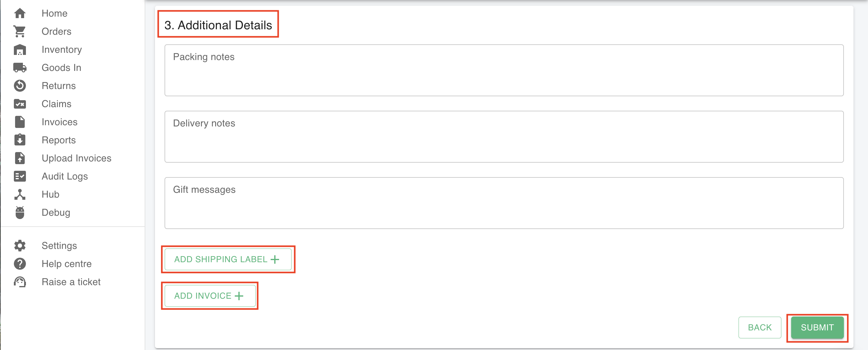Select Upload Invoices in sidebar
This screenshot has height=350, width=868.
tap(77, 158)
